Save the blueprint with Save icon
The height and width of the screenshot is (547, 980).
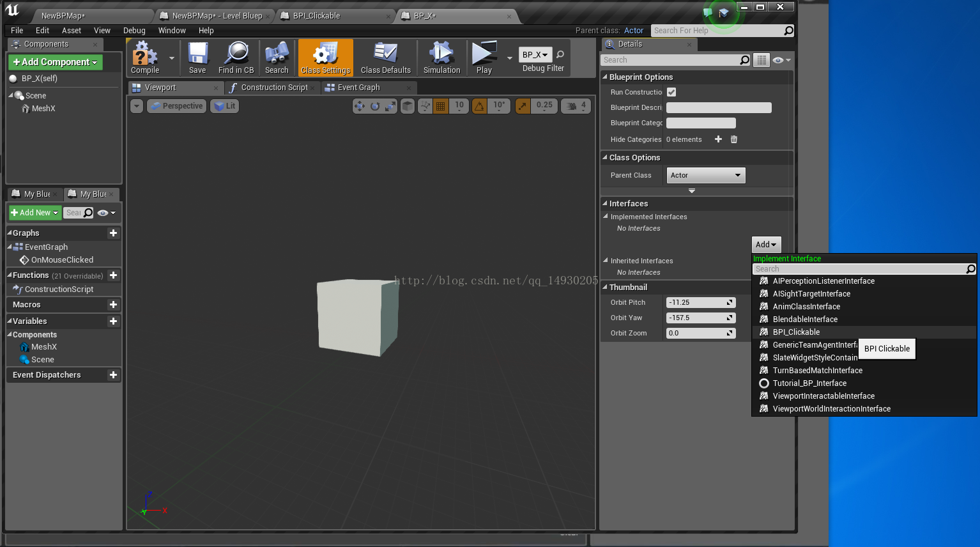pos(197,58)
